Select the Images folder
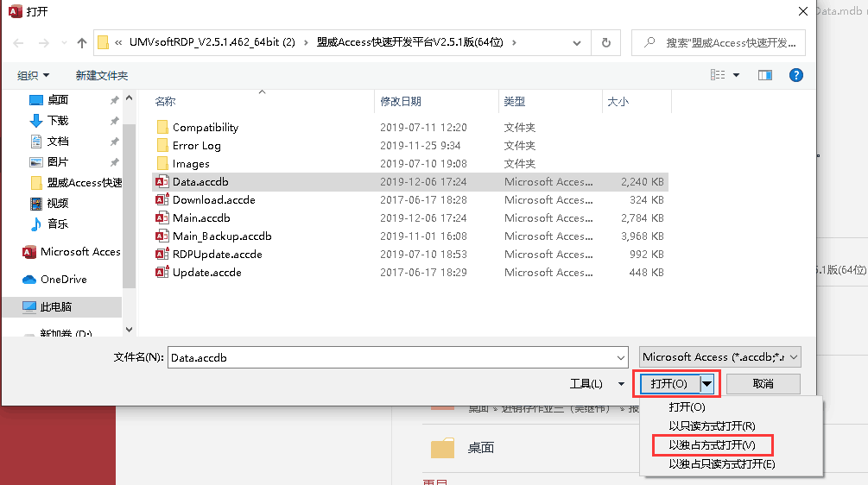 pos(409,164)
